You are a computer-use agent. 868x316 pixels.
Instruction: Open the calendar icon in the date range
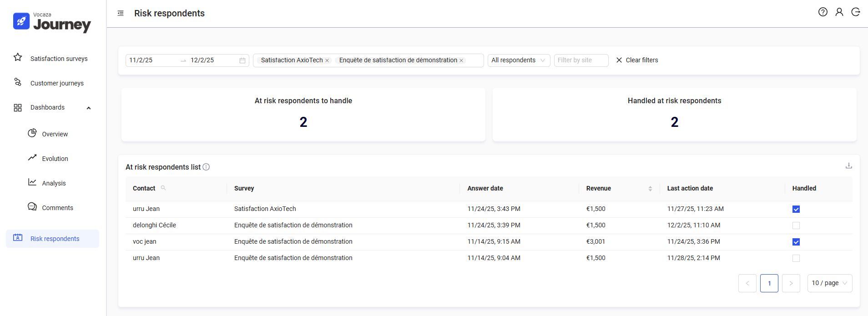point(242,60)
